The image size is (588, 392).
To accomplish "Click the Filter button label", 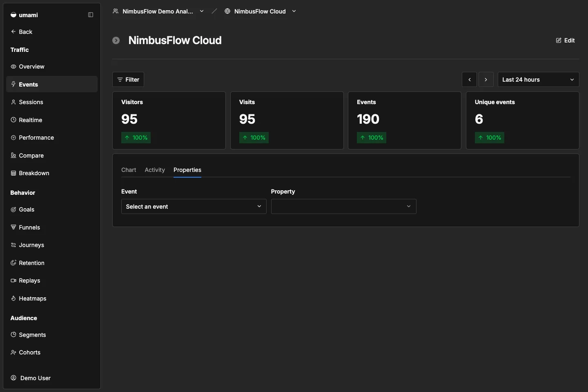I will [132, 80].
